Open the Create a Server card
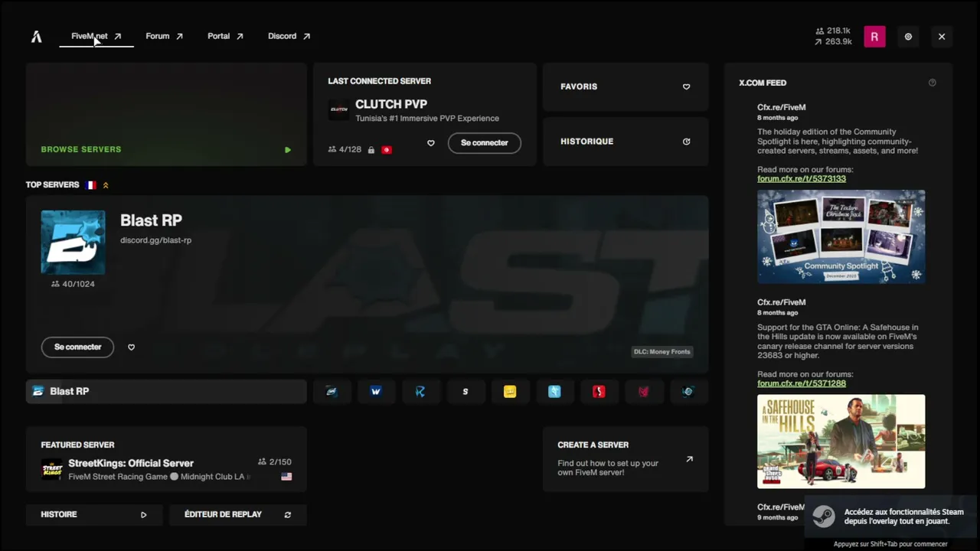The height and width of the screenshot is (551, 980). pos(626,459)
